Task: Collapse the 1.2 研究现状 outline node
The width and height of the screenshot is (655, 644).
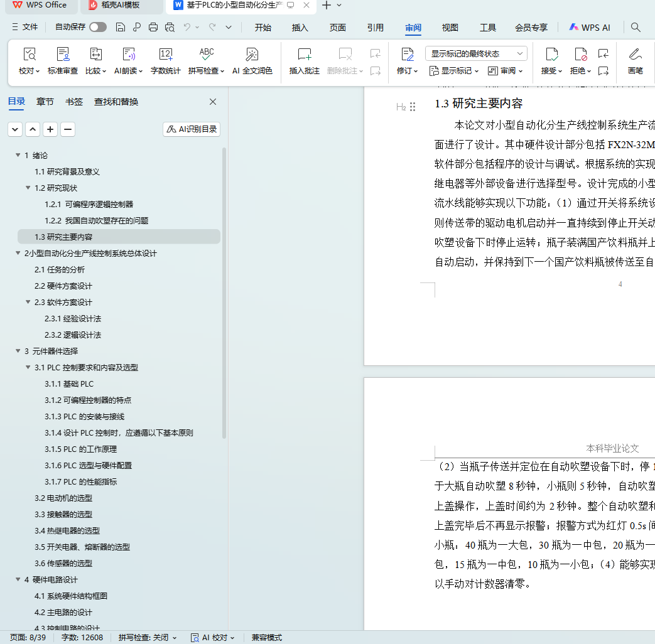Action: (28, 188)
